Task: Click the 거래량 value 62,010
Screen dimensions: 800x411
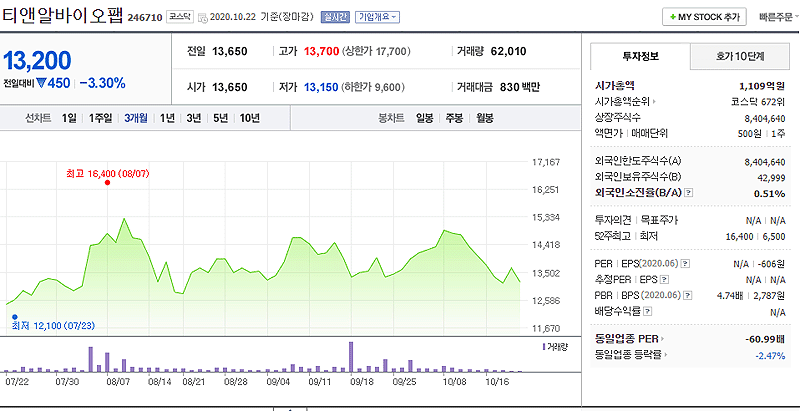Action: (508, 52)
